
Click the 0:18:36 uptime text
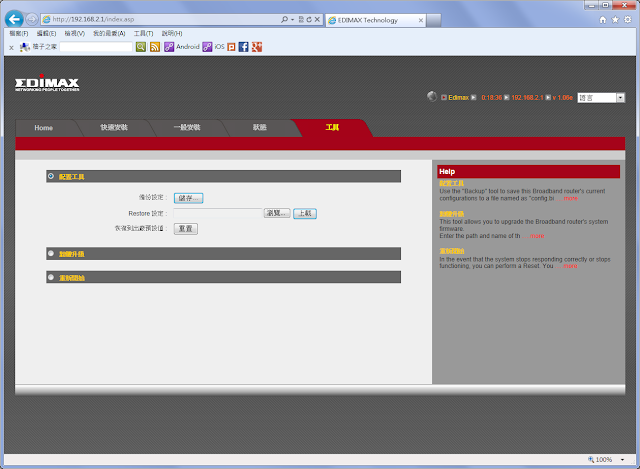coord(491,98)
